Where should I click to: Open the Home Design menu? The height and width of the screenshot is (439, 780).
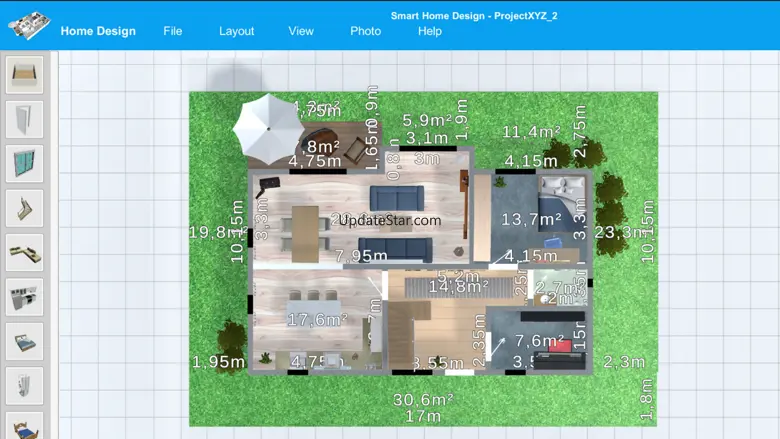click(98, 31)
